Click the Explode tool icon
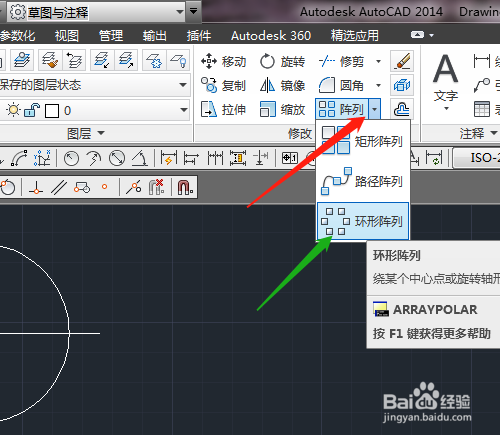This screenshot has height=435, width=500. (402, 86)
